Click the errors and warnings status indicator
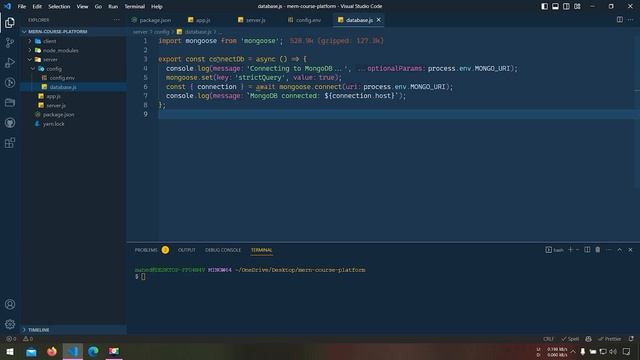 coord(20,339)
